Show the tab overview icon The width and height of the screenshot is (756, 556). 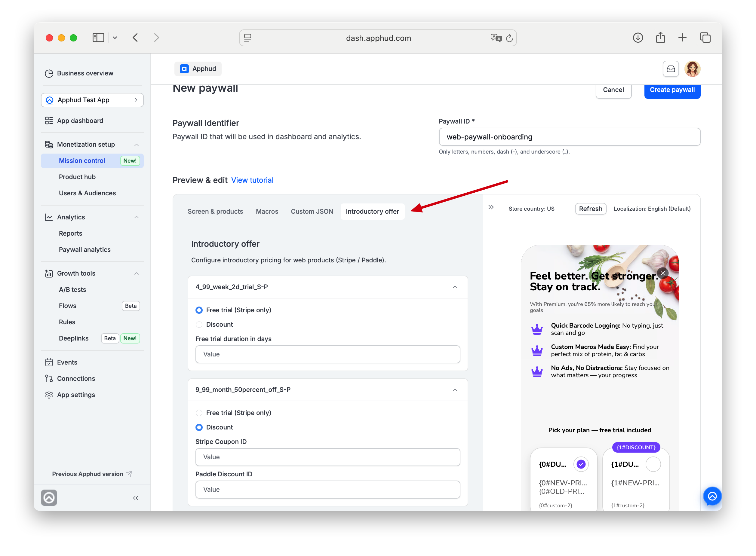click(x=705, y=37)
